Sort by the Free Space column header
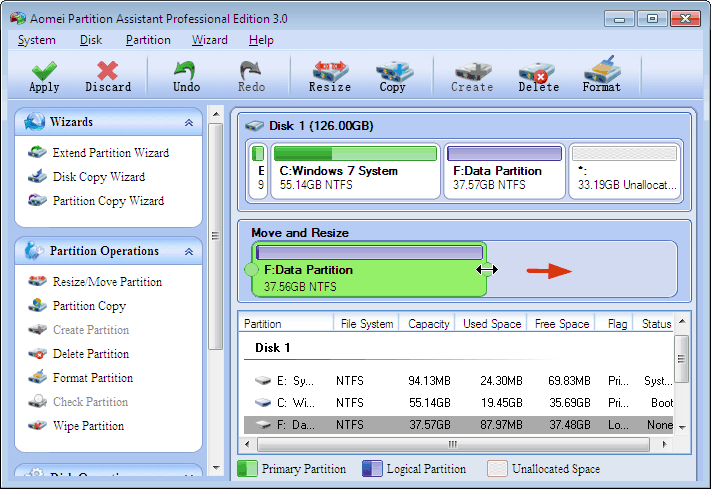This screenshot has height=489, width=711. (x=561, y=324)
